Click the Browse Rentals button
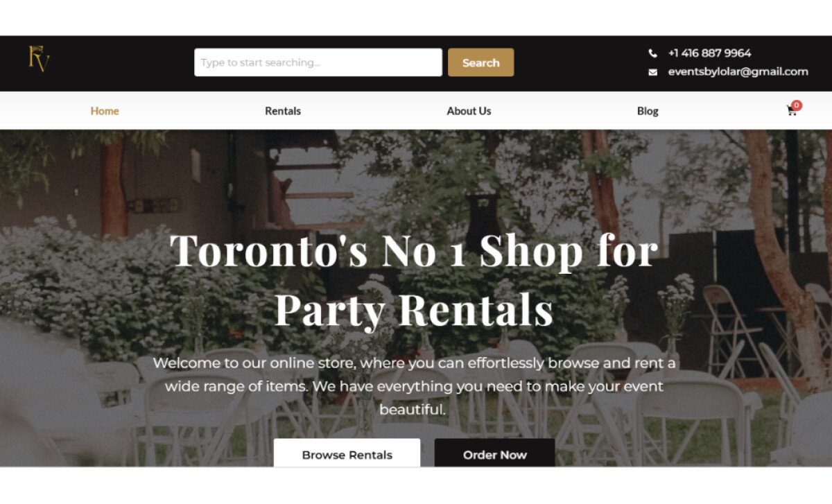Viewport: 832px width, 504px height. (x=347, y=453)
